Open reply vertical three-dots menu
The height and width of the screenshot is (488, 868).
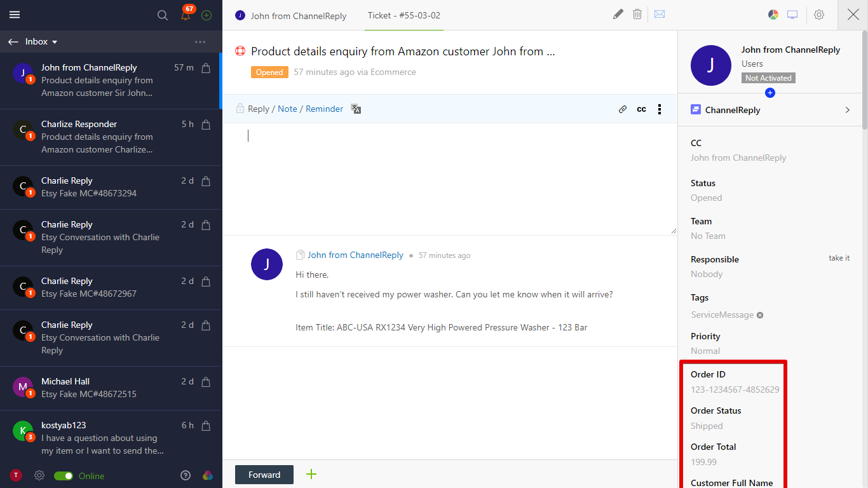(660, 109)
